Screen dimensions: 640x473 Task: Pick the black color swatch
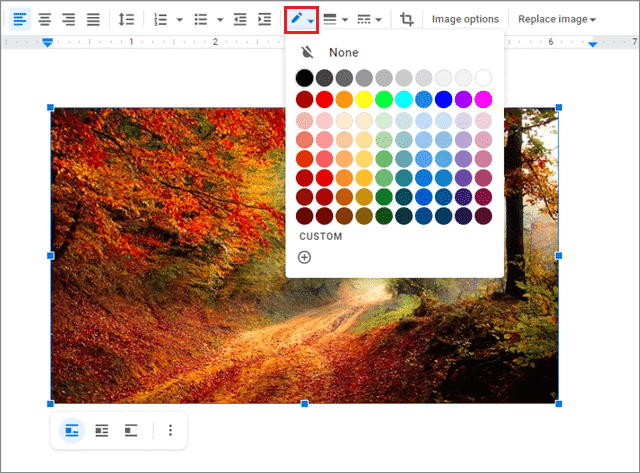pyautogui.click(x=305, y=78)
